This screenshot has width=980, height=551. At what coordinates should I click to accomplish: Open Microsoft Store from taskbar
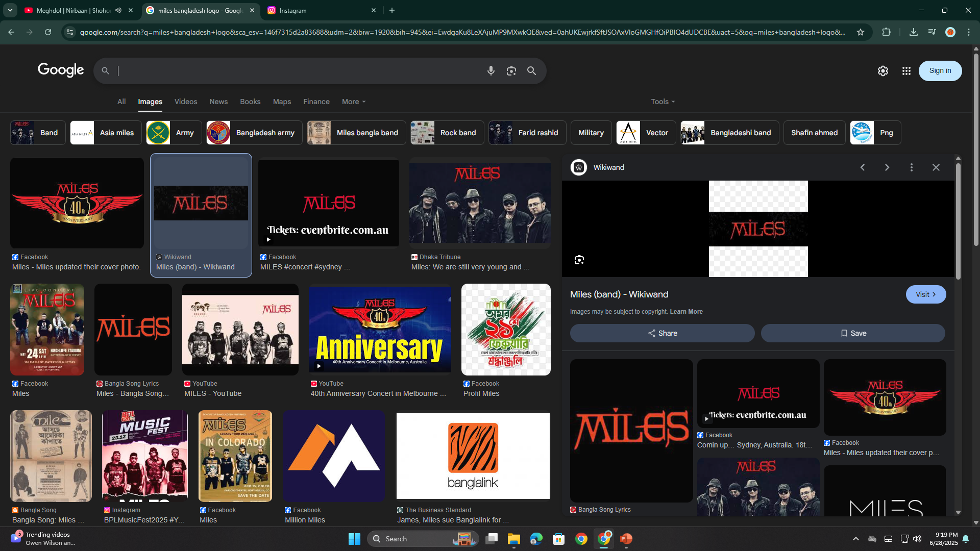[x=558, y=539]
